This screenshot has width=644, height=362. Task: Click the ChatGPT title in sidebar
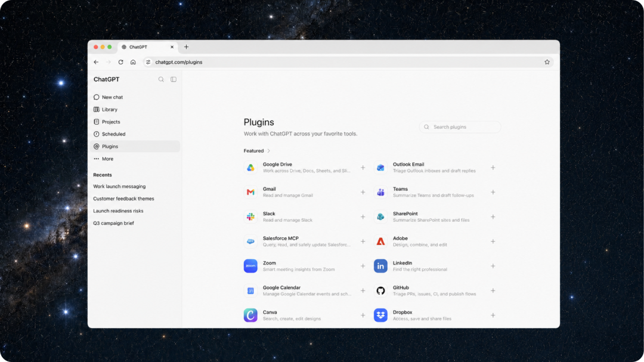pos(106,79)
